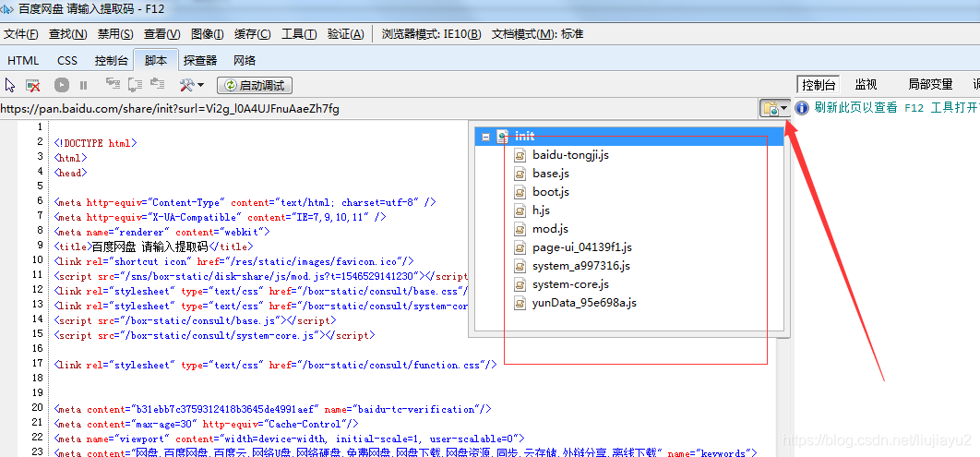Select the right-pane 控制台 tab

point(819,84)
